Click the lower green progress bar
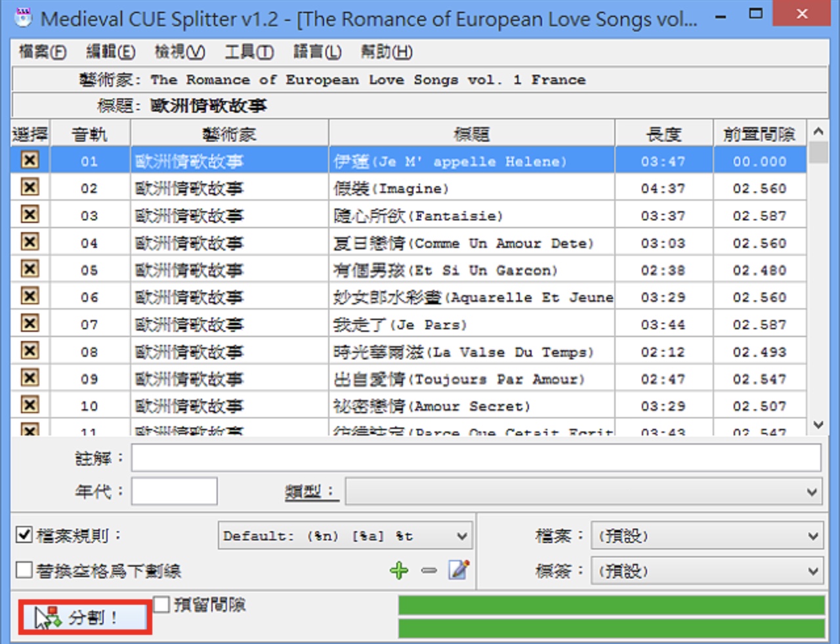 [x=612, y=628]
